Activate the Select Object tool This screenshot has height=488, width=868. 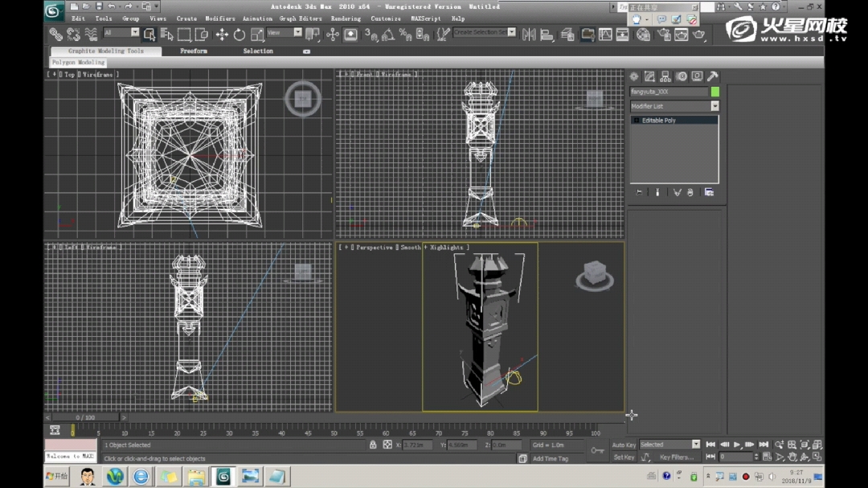point(149,35)
